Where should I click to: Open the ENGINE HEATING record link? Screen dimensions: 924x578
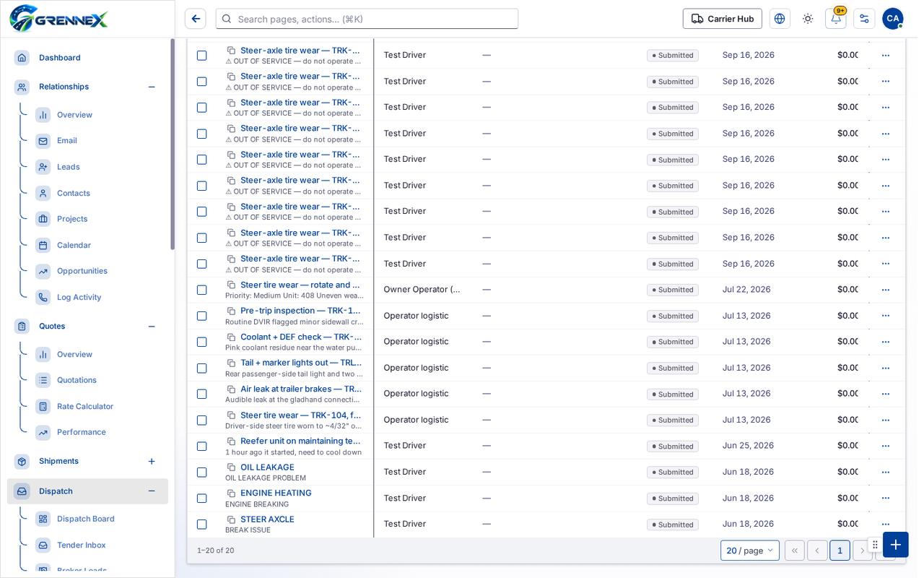click(276, 493)
